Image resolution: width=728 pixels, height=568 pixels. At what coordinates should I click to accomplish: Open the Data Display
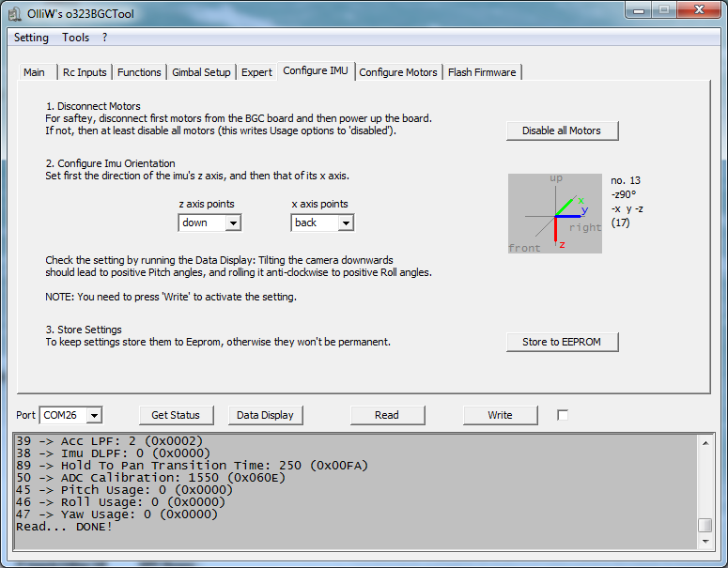(265, 415)
